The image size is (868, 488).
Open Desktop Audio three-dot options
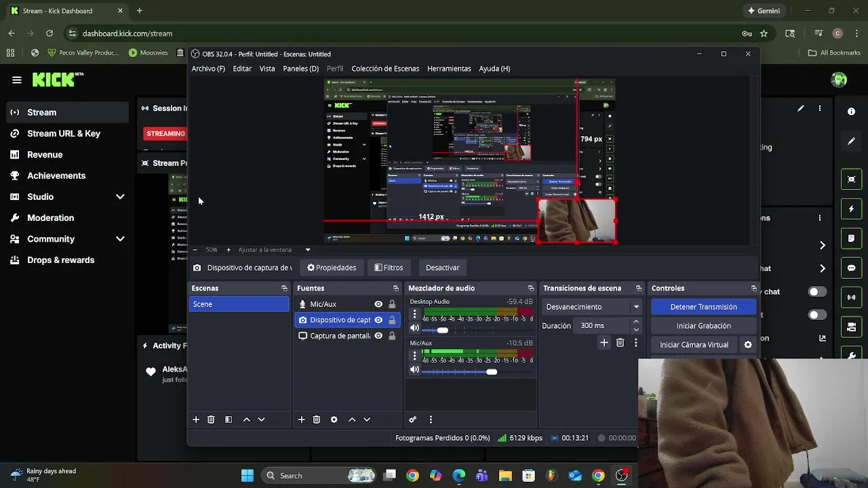pos(414,314)
